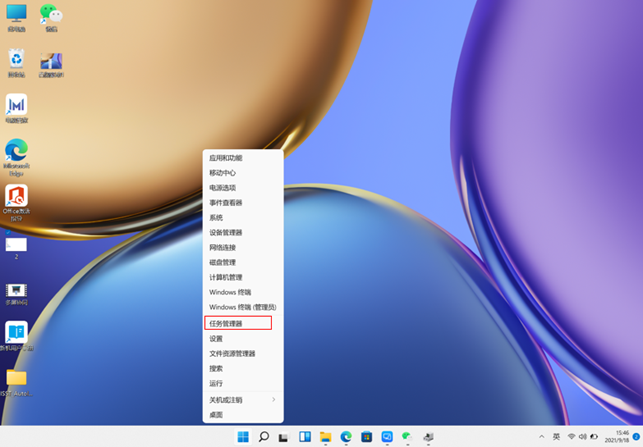Open clock and date in system tray
Viewport: 643px width, 447px height.
click(x=615, y=437)
